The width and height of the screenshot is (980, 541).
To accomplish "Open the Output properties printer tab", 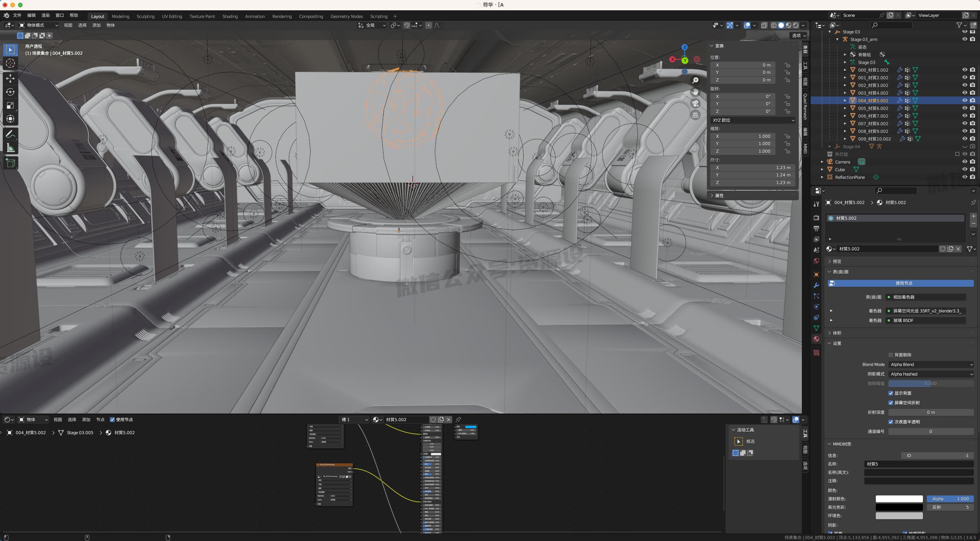I will click(x=816, y=229).
